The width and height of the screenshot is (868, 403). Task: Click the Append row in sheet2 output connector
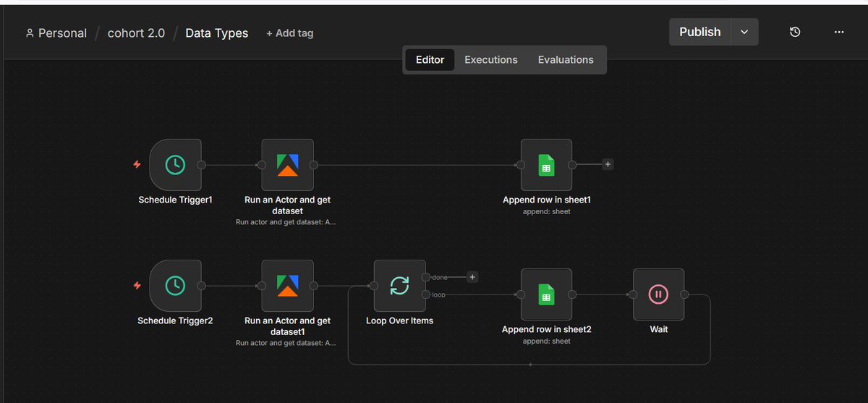point(572,294)
